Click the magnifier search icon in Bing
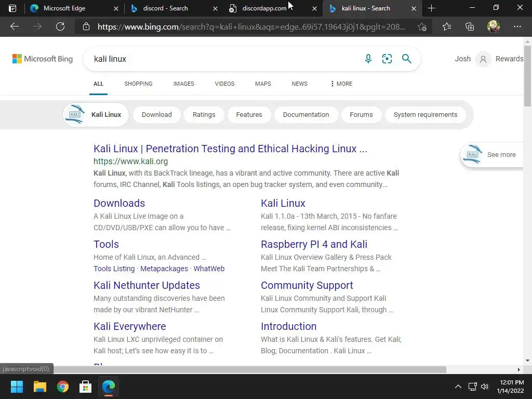 click(x=406, y=59)
